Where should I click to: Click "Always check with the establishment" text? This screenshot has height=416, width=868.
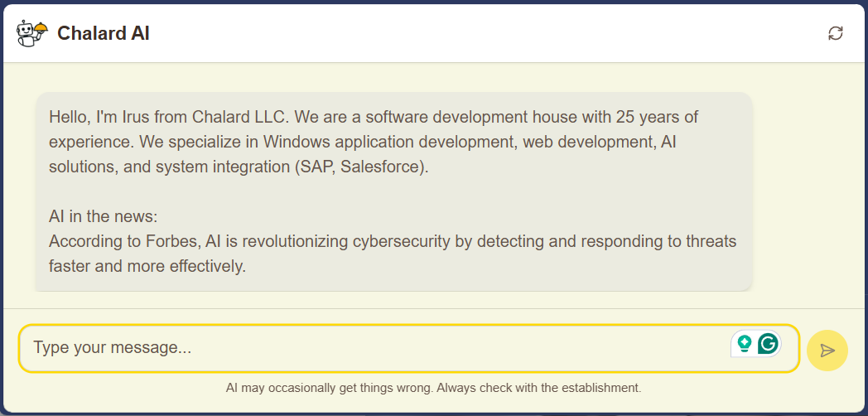[x=539, y=388]
